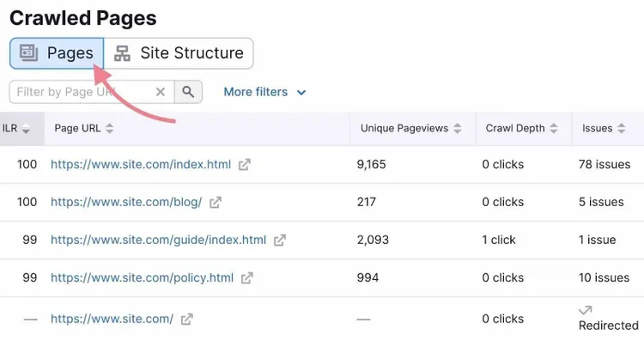Click the 5 issues cell
The image size is (644, 341).
click(x=601, y=202)
